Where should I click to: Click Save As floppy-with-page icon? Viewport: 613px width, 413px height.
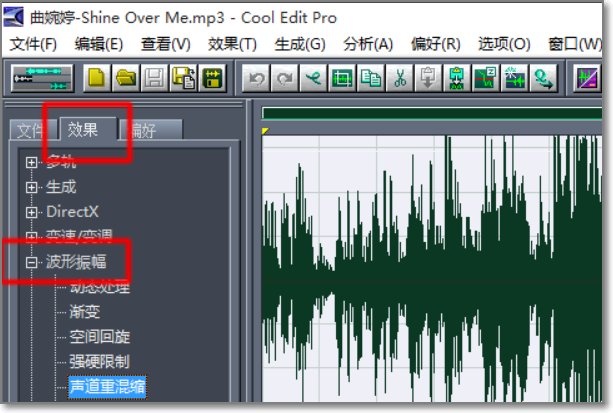(183, 78)
